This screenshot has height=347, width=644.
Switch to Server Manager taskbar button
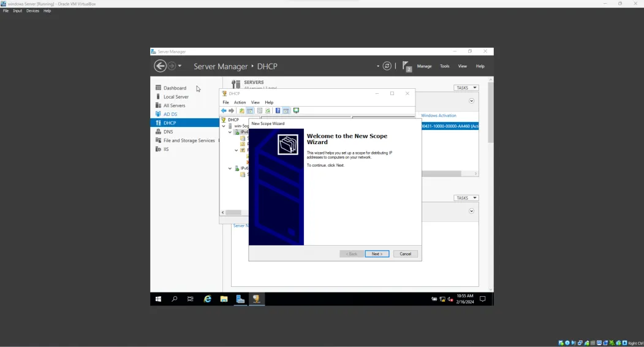240,299
